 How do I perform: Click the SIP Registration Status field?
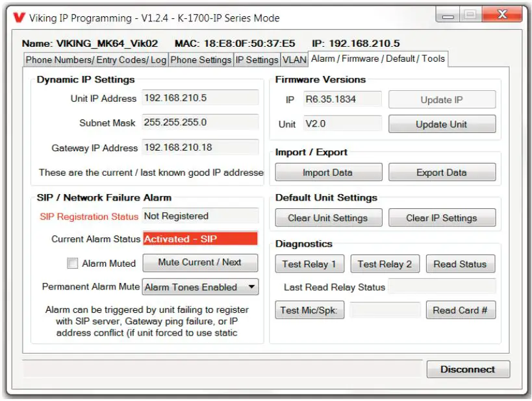(200, 216)
